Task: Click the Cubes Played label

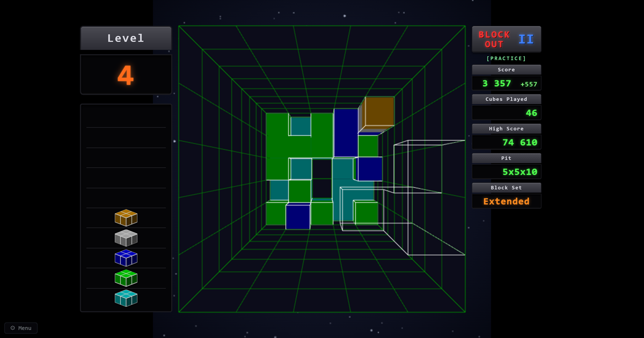Action: coord(507,99)
